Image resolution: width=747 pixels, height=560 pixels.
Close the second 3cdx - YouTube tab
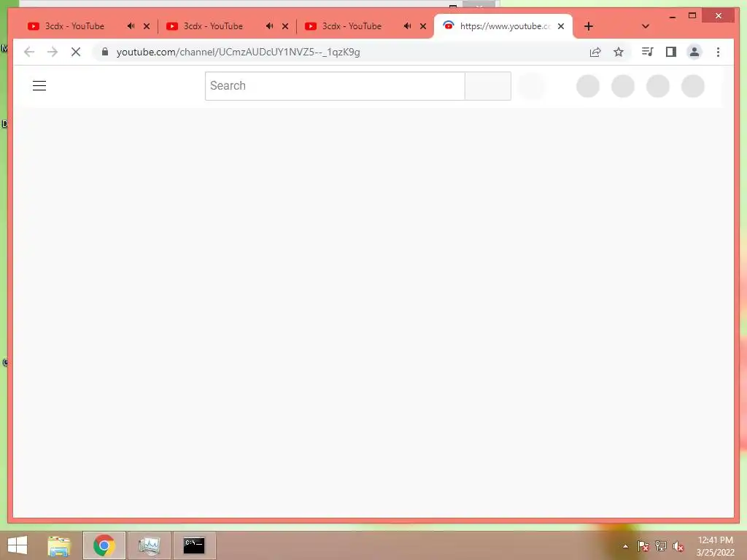click(x=285, y=26)
